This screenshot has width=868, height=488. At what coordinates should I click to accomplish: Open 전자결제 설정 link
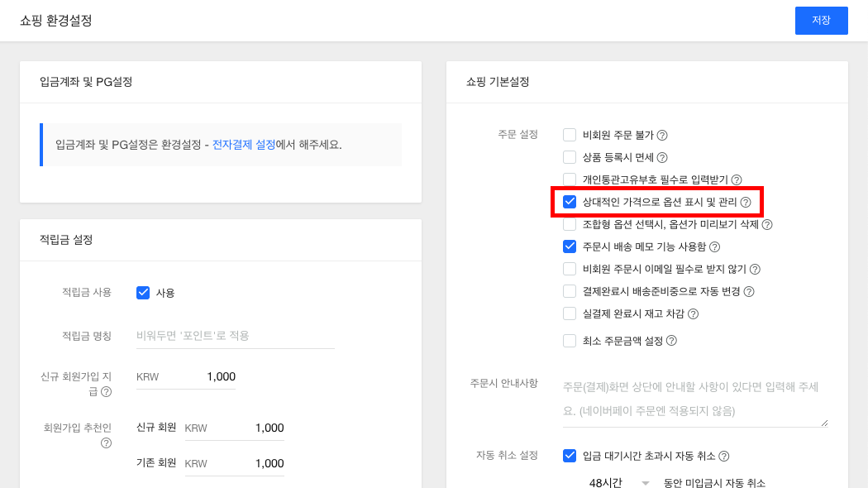pyautogui.click(x=244, y=145)
